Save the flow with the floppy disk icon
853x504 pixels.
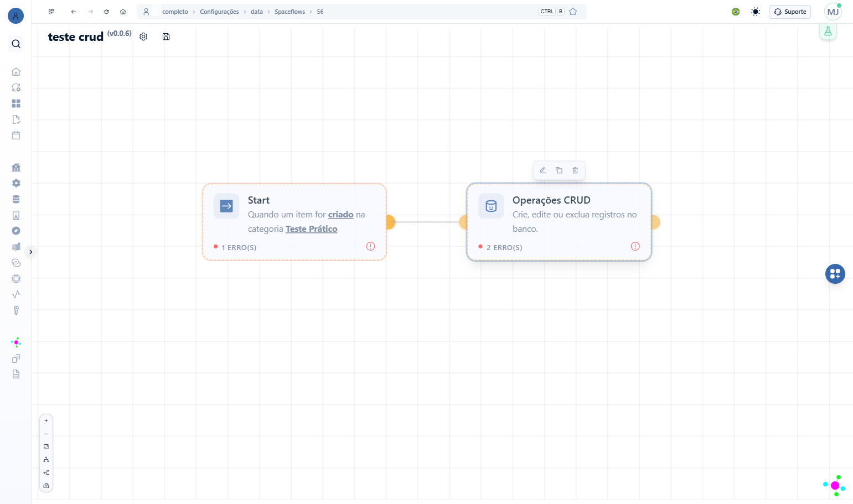(x=166, y=37)
